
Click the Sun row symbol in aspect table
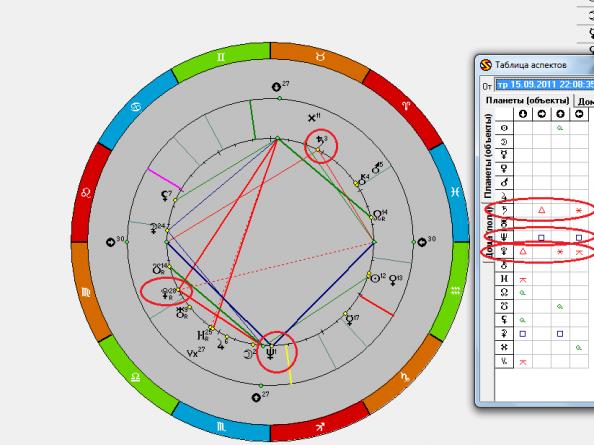[x=504, y=128]
